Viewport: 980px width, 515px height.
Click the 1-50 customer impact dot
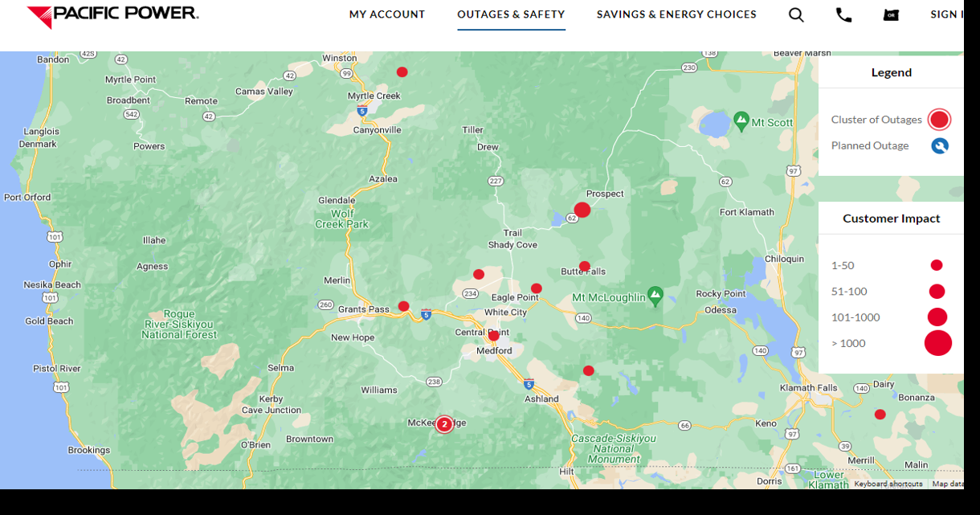coord(937,265)
